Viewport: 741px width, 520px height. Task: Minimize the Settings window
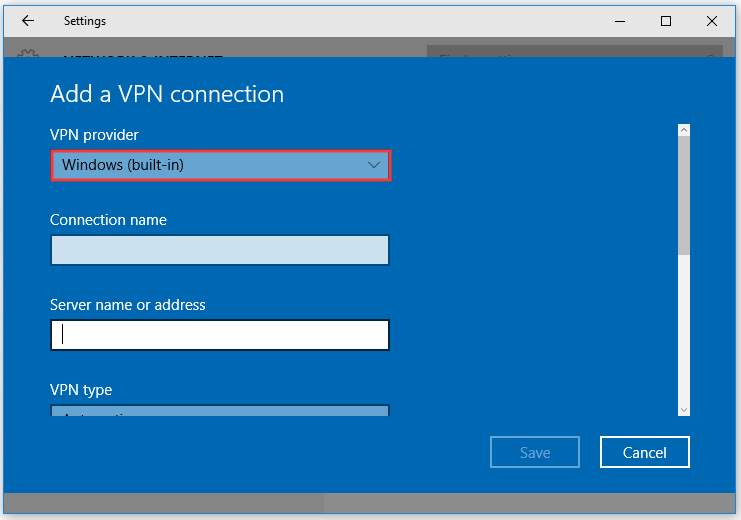(x=620, y=21)
